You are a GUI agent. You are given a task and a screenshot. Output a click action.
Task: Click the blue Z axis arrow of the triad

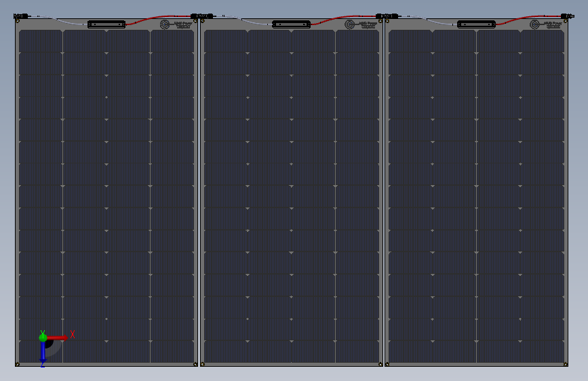43,352
